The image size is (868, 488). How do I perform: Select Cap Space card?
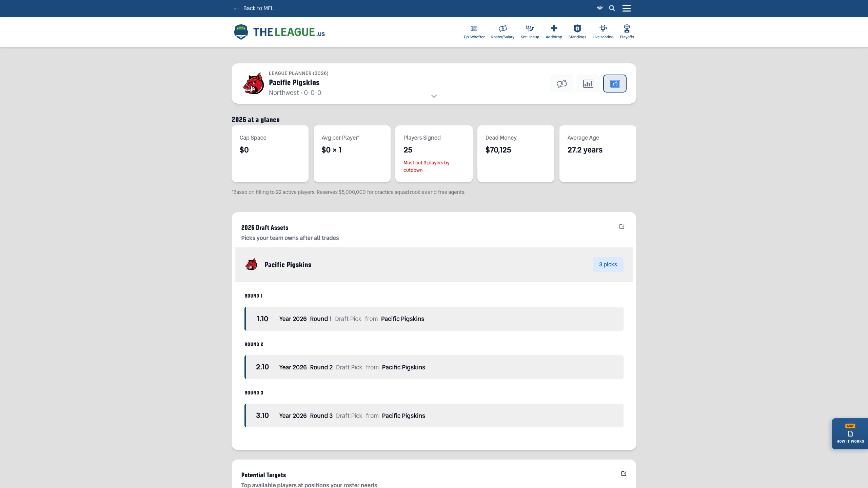click(270, 154)
